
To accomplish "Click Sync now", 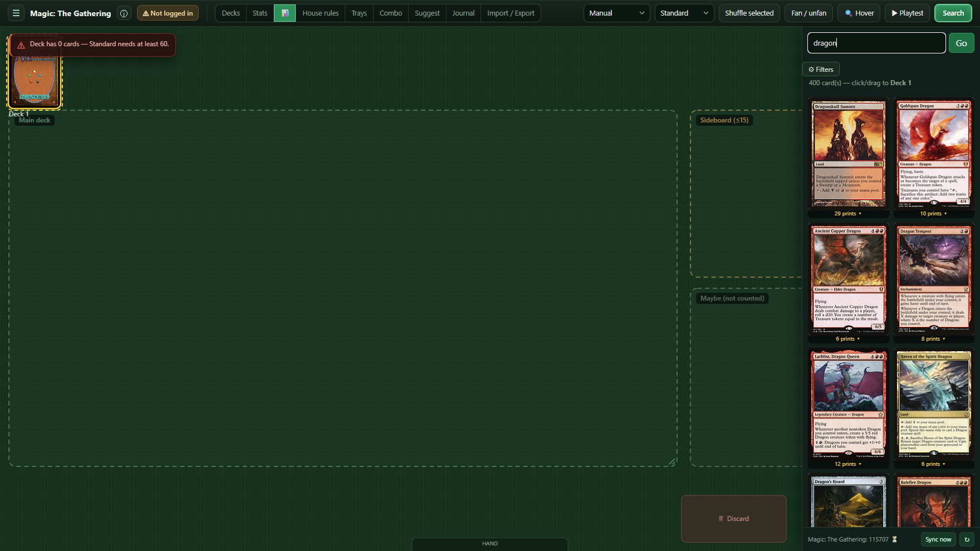I will pyautogui.click(x=938, y=539).
